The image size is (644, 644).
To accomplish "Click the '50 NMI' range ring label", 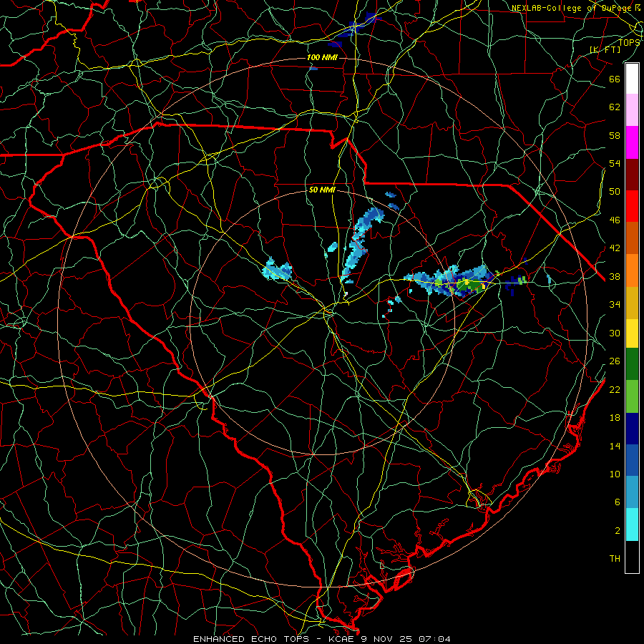I will point(322,190).
